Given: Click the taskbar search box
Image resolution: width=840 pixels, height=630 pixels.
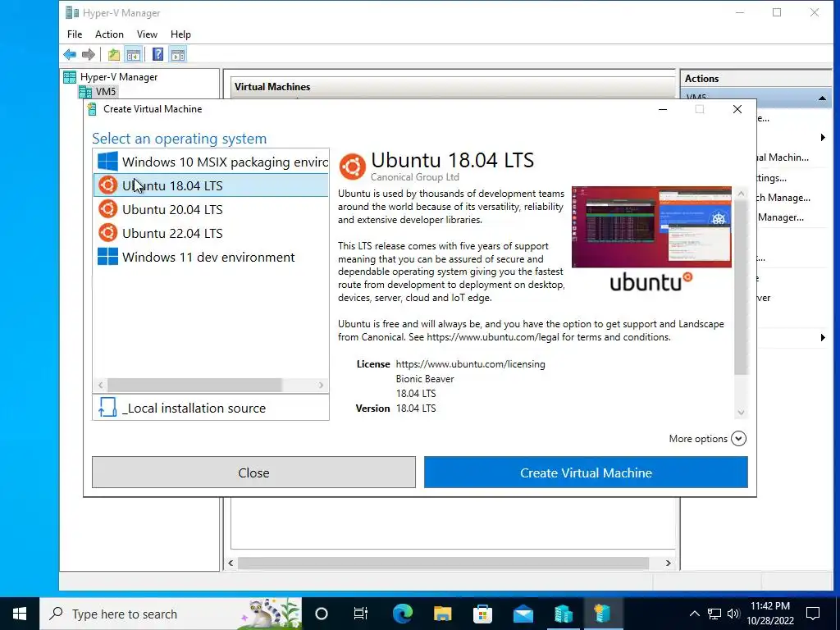Looking at the screenshot, I should click(x=171, y=614).
